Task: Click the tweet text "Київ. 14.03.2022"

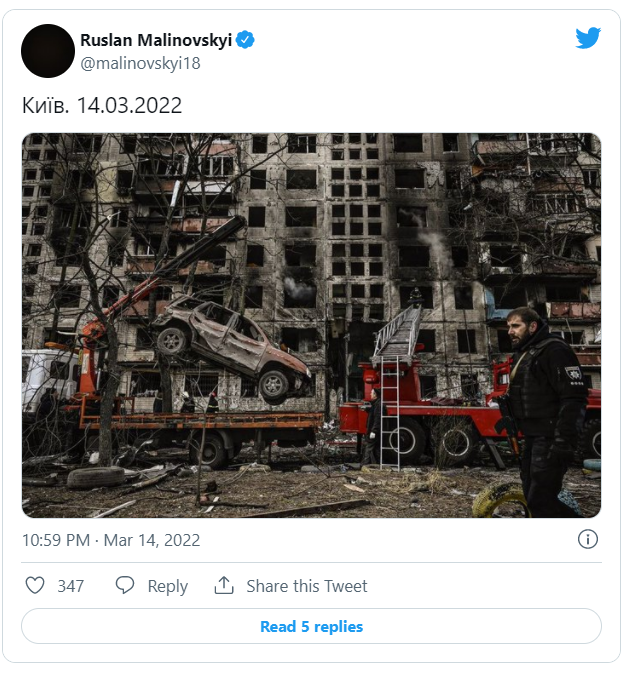Action: tap(101, 105)
